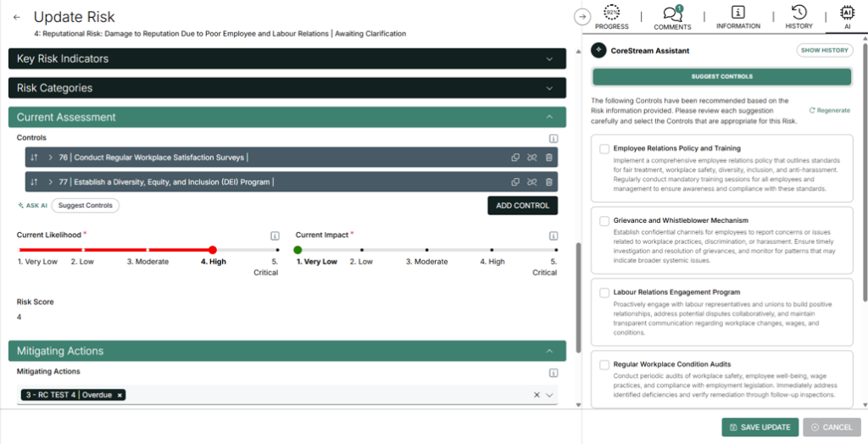Copy control 77 with the duplicate icon

[515, 182]
